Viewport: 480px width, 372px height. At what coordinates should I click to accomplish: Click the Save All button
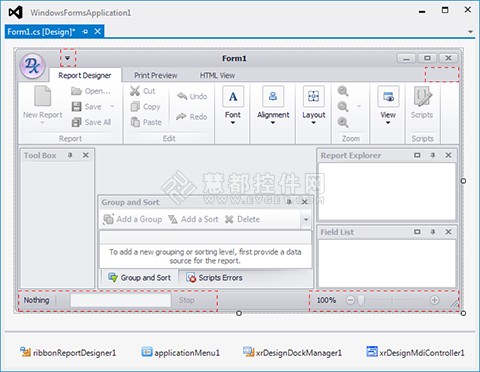coord(91,122)
